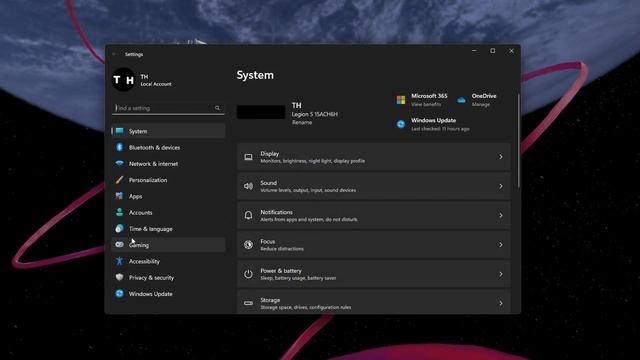Click the Notifications bell icon
The height and width of the screenshot is (360, 640).
[249, 216]
